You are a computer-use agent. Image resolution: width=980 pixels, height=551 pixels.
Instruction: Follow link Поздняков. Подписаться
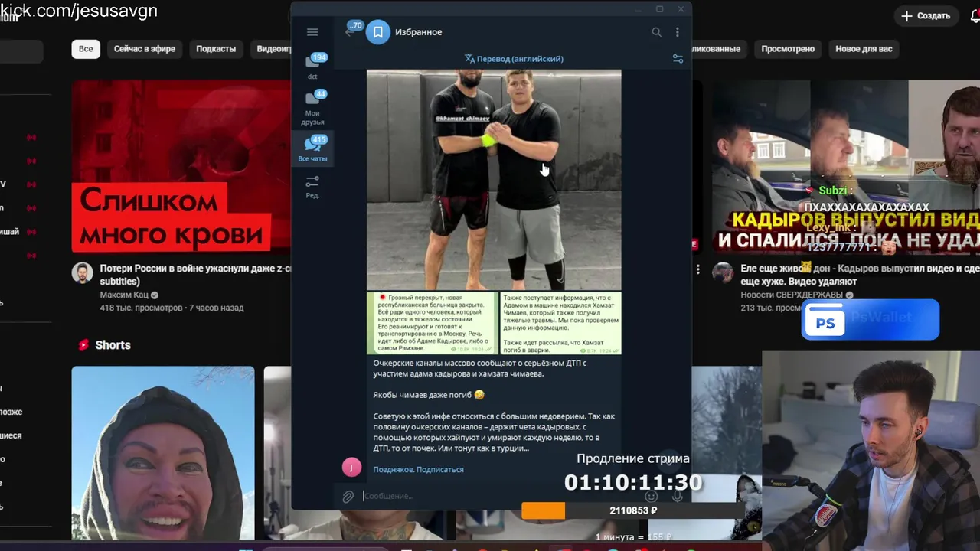[418, 469]
